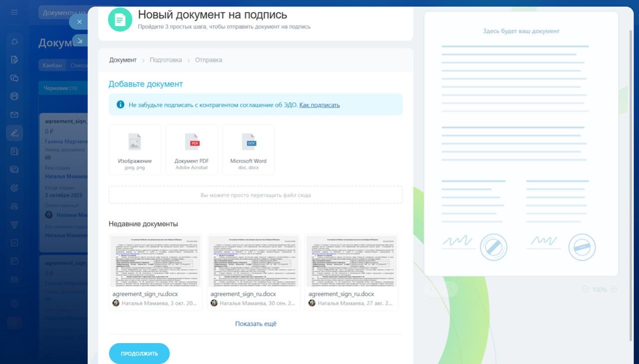Click the signature pen icon in the sidebar

pos(14,133)
